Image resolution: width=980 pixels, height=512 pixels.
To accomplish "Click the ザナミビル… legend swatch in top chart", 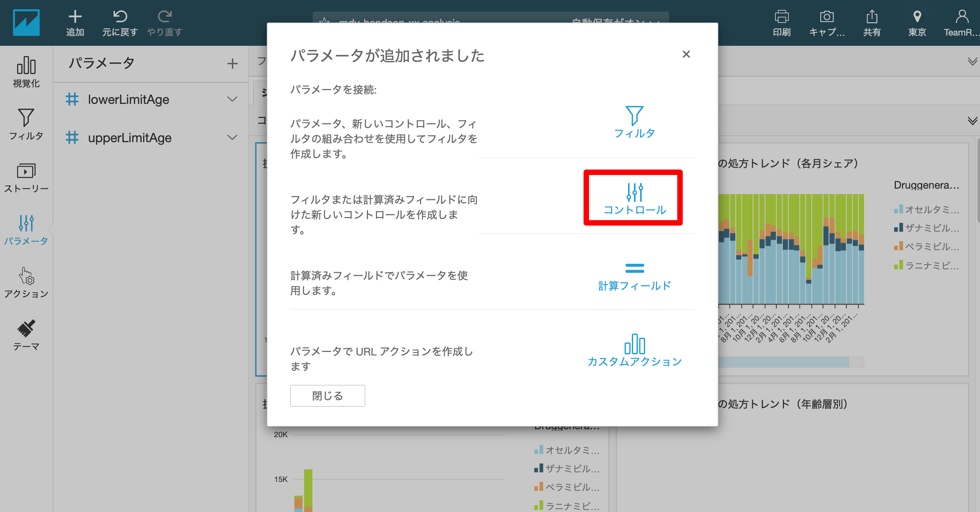I will click(898, 228).
